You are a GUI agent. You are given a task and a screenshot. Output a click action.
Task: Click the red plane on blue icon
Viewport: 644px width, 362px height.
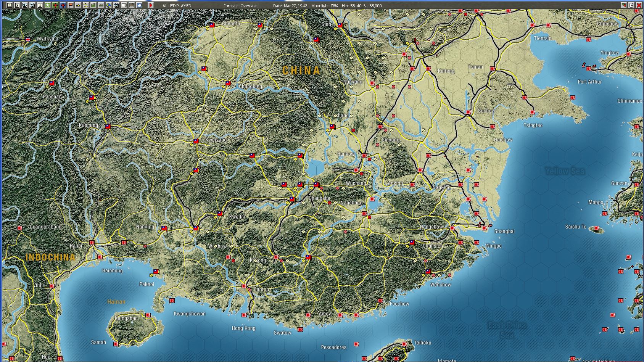pyautogui.click(x=63, y=5)
